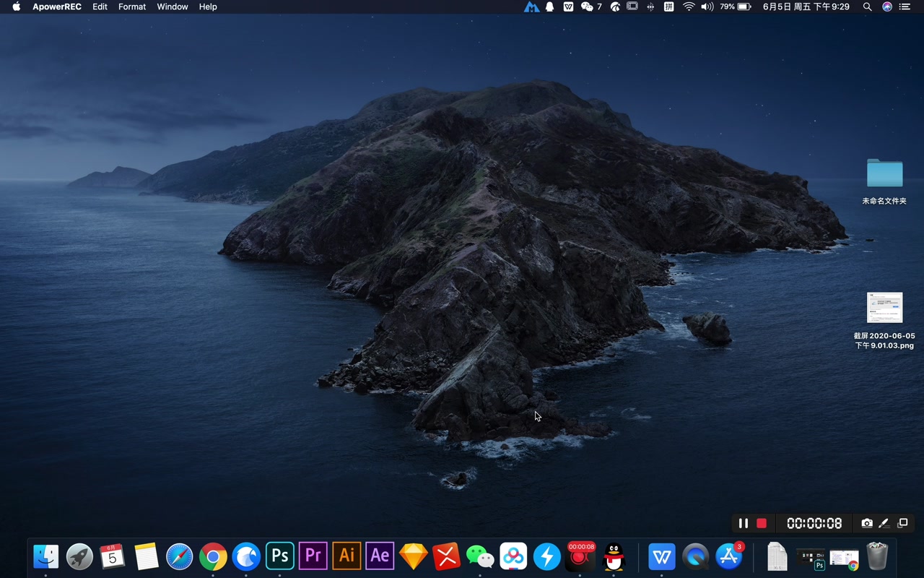
Task: Launch WPS Office from the Dock
Action: 662,556
